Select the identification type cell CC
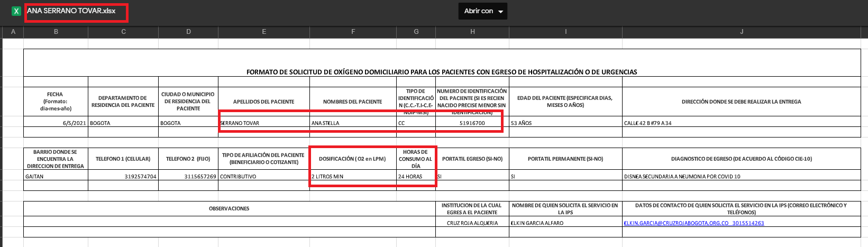The height and width of the screenshot is (247, 868). 416,123
